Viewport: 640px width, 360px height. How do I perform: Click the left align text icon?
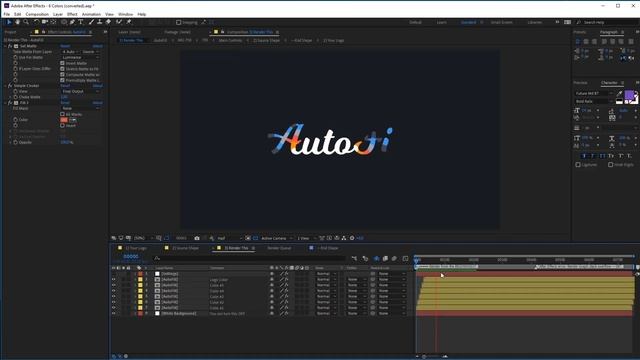tap(578, 42)
